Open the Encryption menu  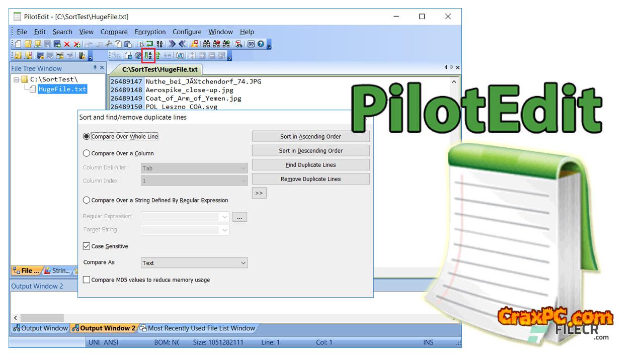tap(150, 32)
